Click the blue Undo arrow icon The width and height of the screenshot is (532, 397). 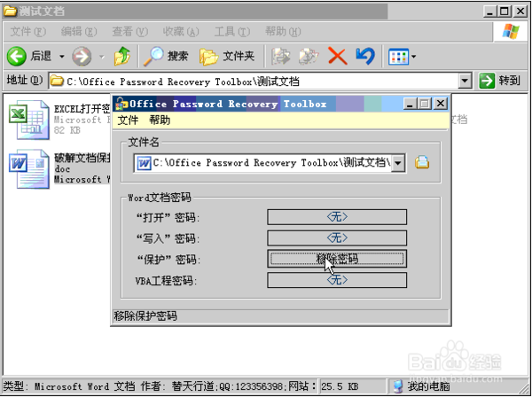click(x=365, y=56)
